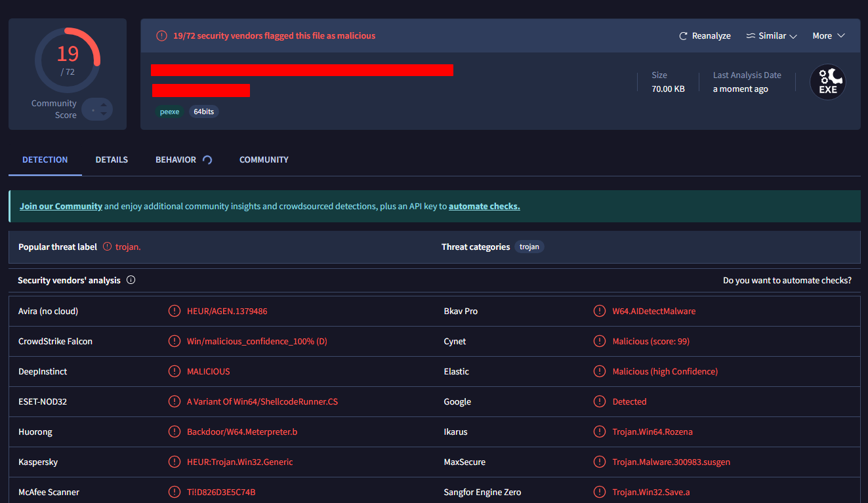Select the Trojan.Win32.Save.a detection text
This screenshot has width=868, height=503.
pyautogui.click(x=651, y=492)
